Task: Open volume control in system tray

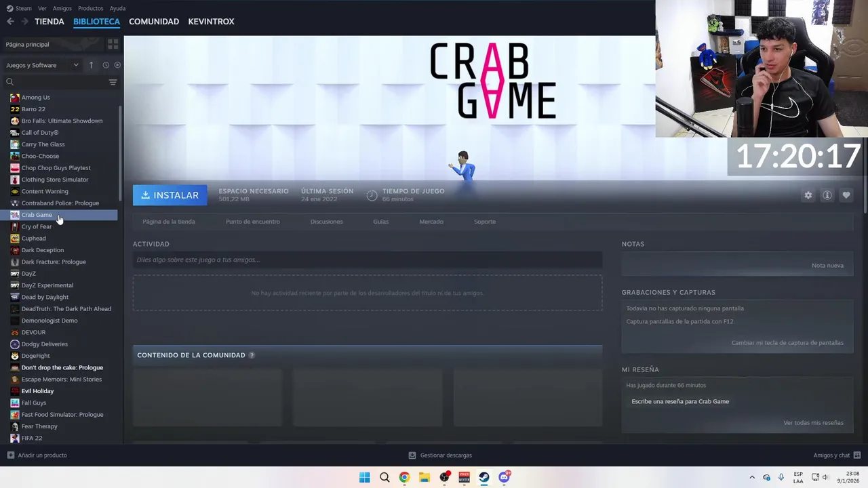Action: click(825, 477)
